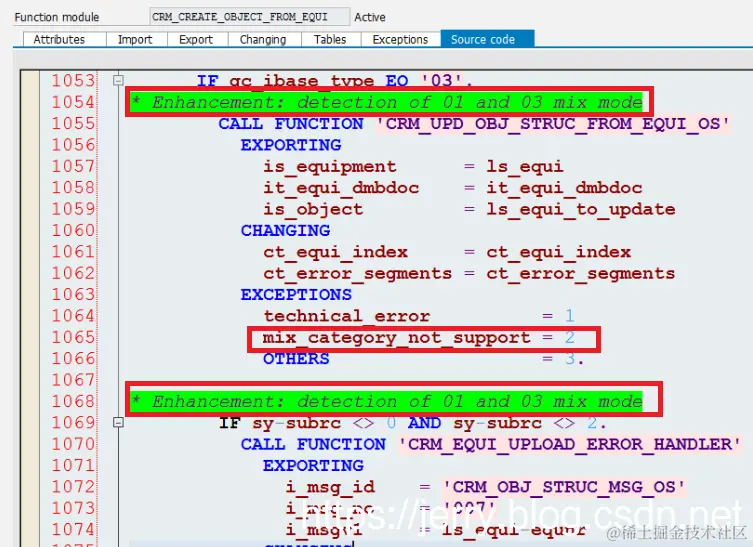Click the ct_equi_index parameter on line 1061

(335, 252)
